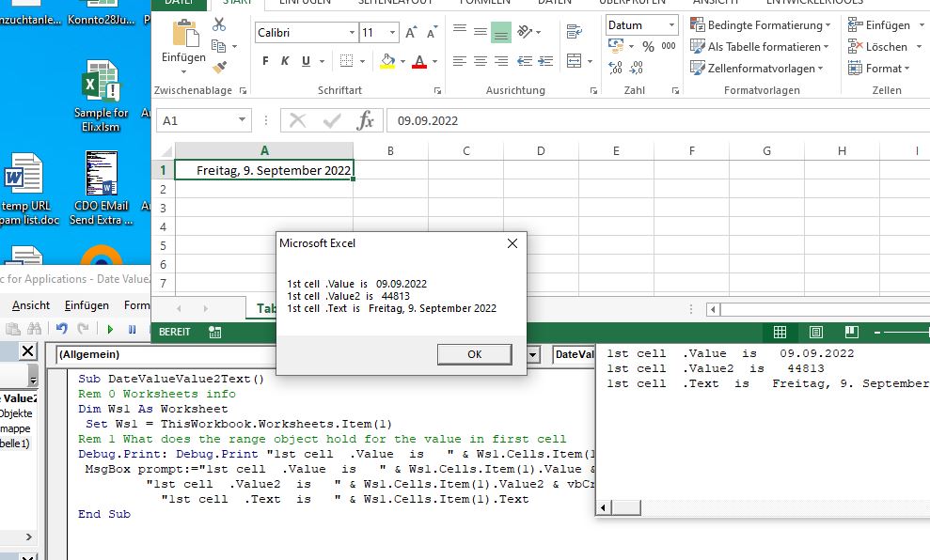Open Bedingte Formatierung dropdown
The width and height of the screenshot is (930, 560).
pyautogui.click(x=761, y=24)
